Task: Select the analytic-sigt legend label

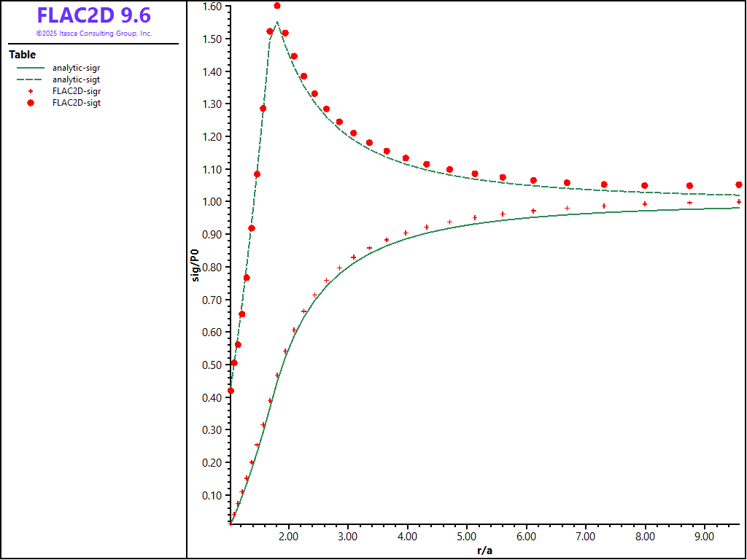Action: 77,79
